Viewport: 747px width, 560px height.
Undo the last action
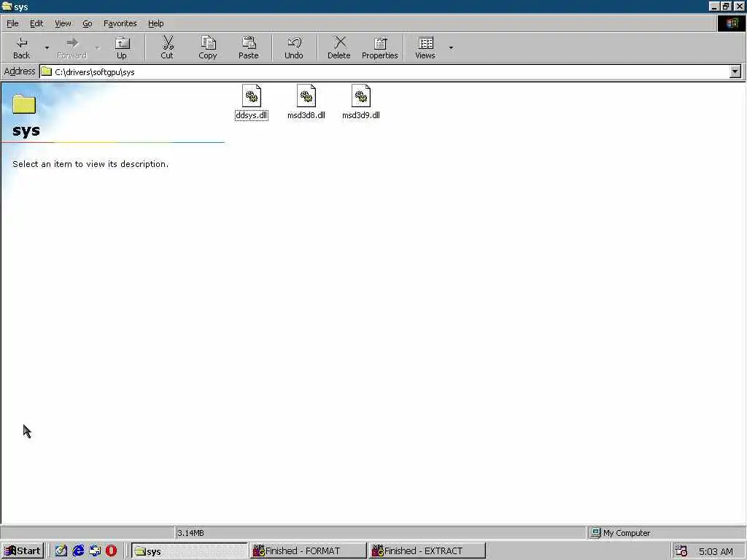click(294, 47)
